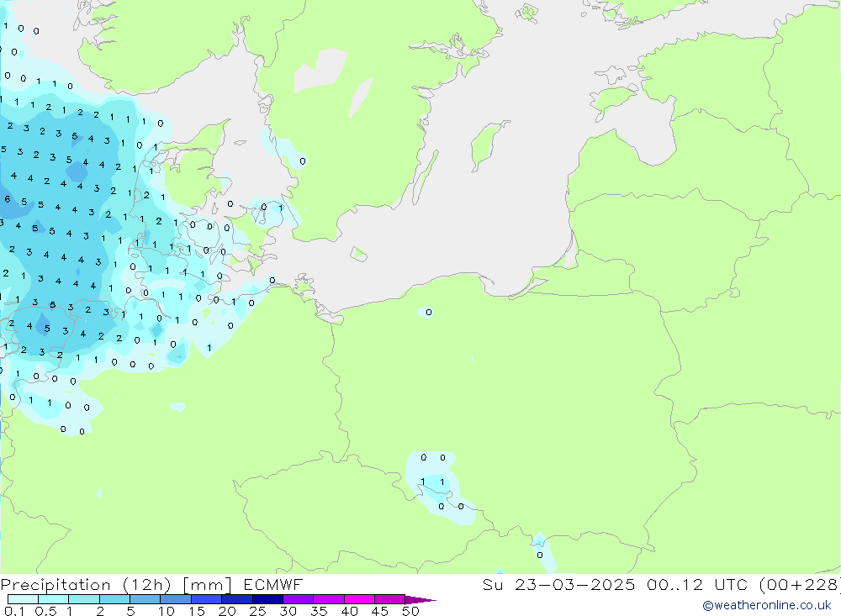Click the 45–50 mm legend color swatch

[x=389, y=599]
